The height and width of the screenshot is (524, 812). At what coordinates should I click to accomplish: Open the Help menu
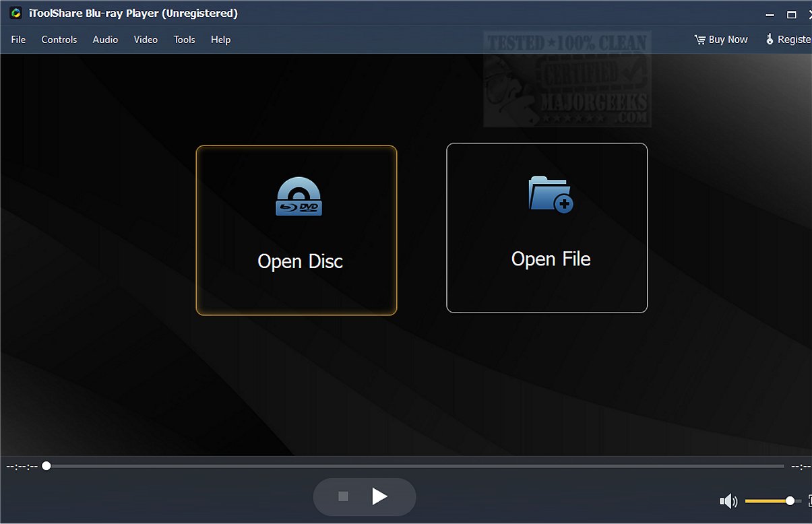220,40
